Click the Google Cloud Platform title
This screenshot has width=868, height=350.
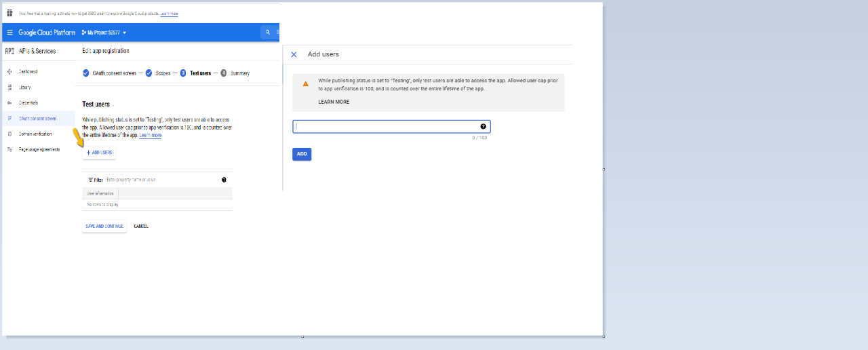tap(47, 33)
